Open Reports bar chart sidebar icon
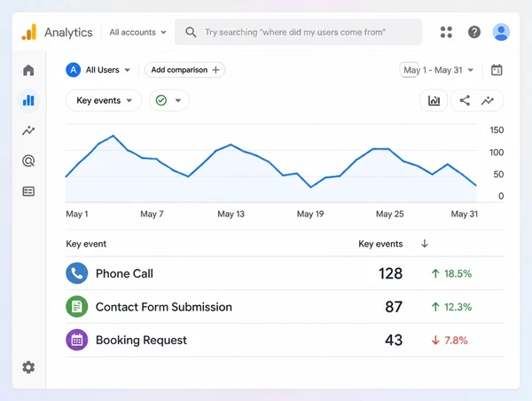Viewport: 532px width, 401px height. click(x=28, y=100)
